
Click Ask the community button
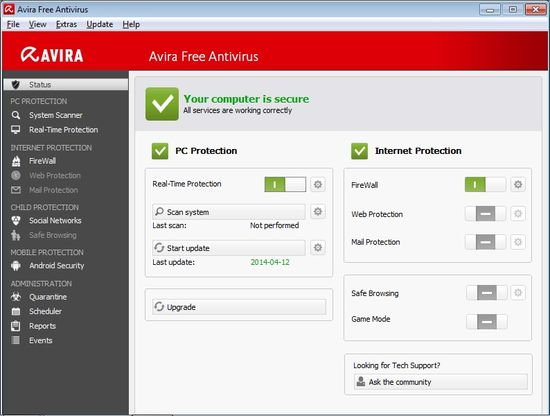pos(441,382)
